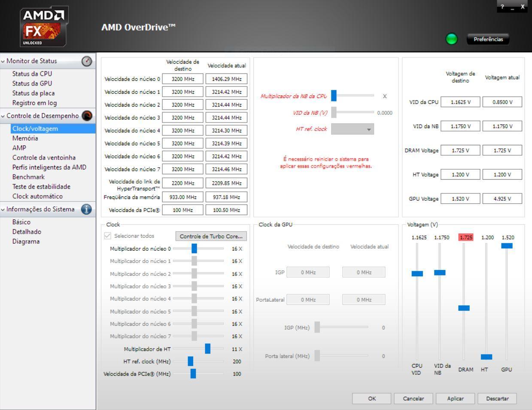Image resolution: width=532 pixels, height=410 pixels.
Task: Click VID da CPU target voltage field
Action: [460, 102]
